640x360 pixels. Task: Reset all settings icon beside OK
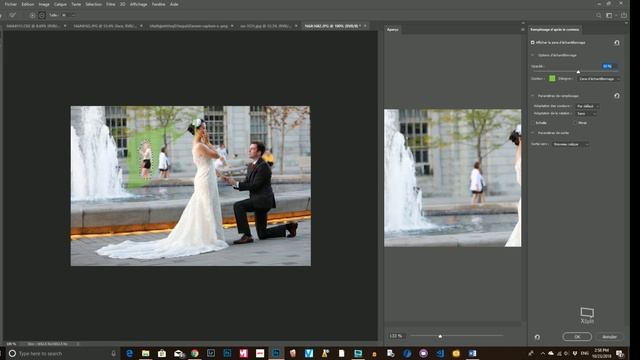point(537,337)
